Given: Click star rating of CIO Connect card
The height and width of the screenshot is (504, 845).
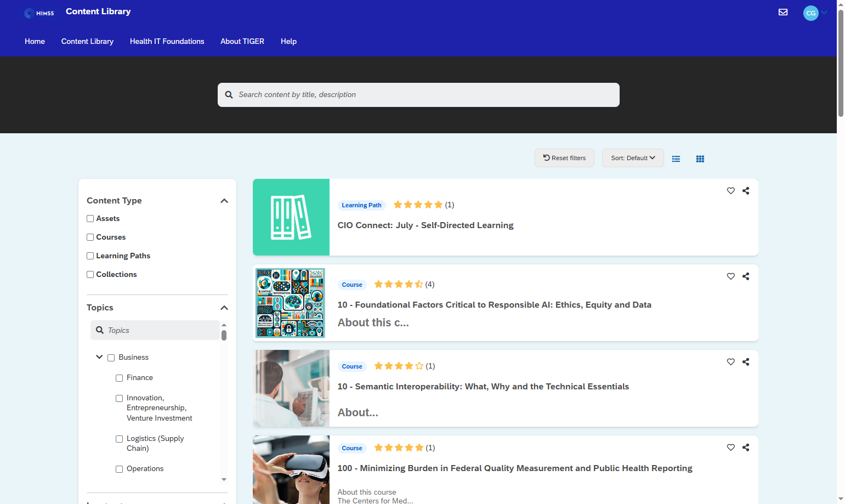Looking at the screenshot, I should click(418, 205).
